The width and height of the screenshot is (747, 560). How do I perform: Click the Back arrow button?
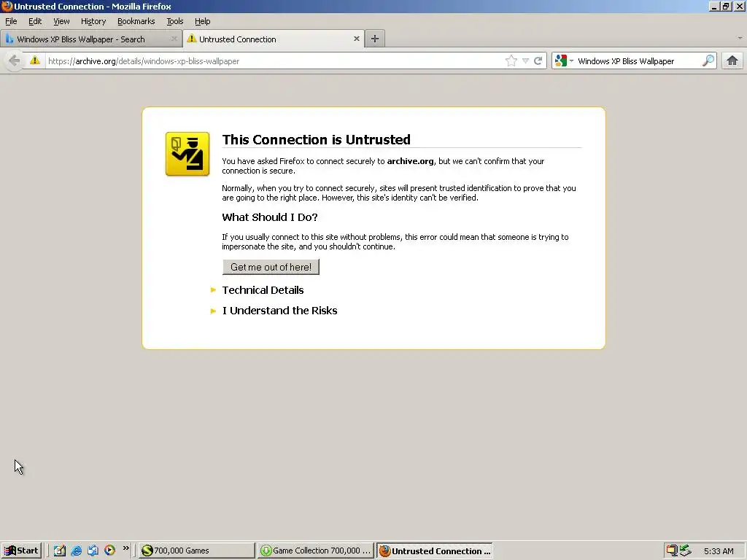15,61
